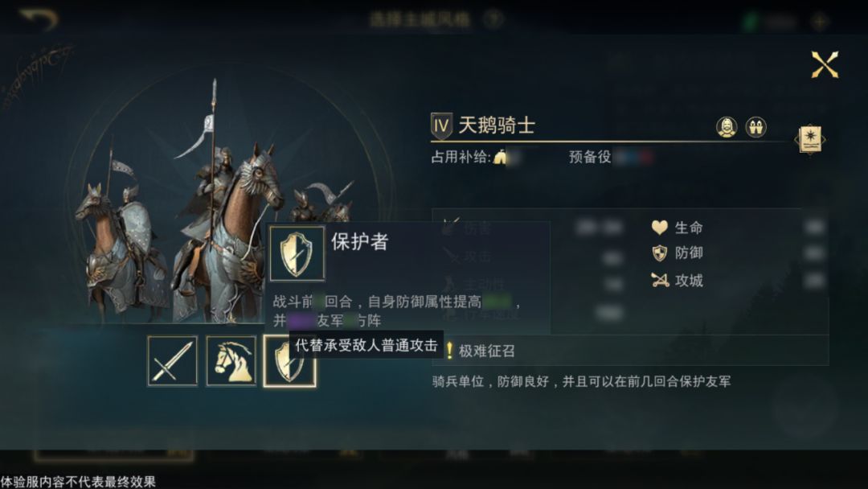Image resolution: width=868 pixels, height=489 pixels.
Task: Open the scroll book icon
Action: point(810,139)
